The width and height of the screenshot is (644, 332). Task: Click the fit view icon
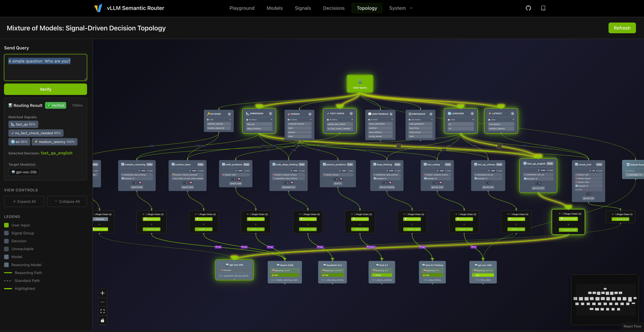103,311
